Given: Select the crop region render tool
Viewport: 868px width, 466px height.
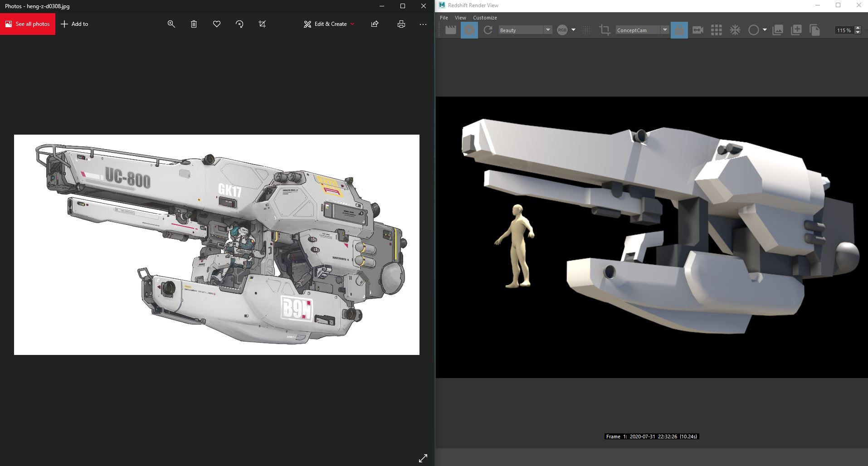Looking at the screenshot, I should click(604, 30).
